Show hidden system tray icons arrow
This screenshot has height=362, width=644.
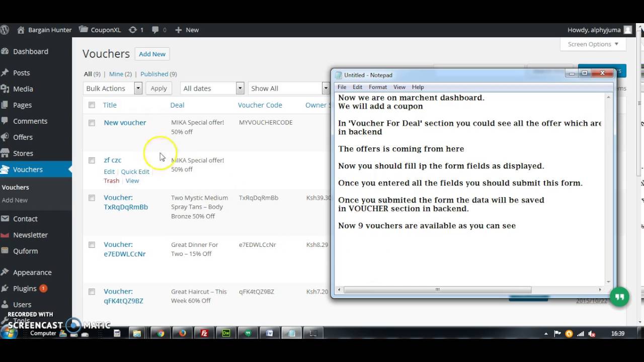[x=546, y=333]
